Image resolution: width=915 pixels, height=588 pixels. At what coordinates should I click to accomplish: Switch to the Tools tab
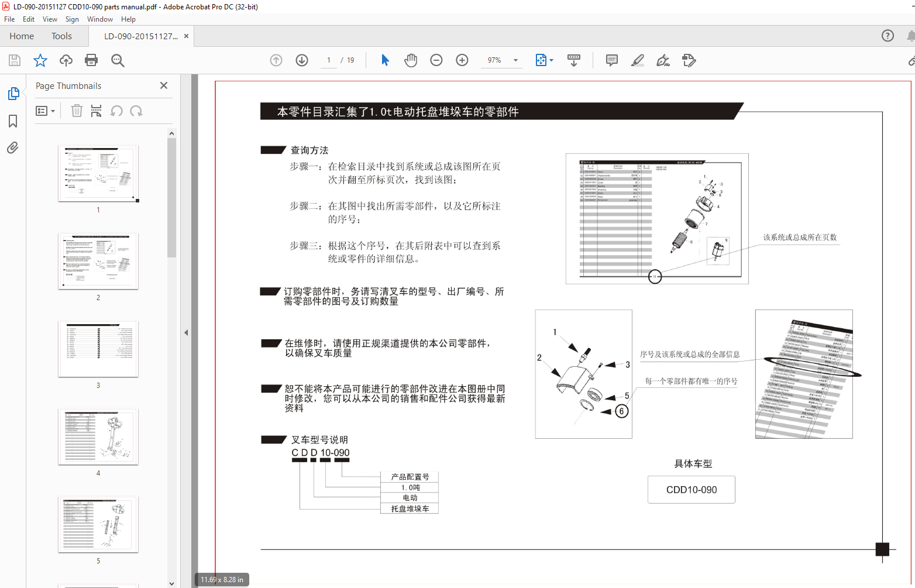(61, 36)
